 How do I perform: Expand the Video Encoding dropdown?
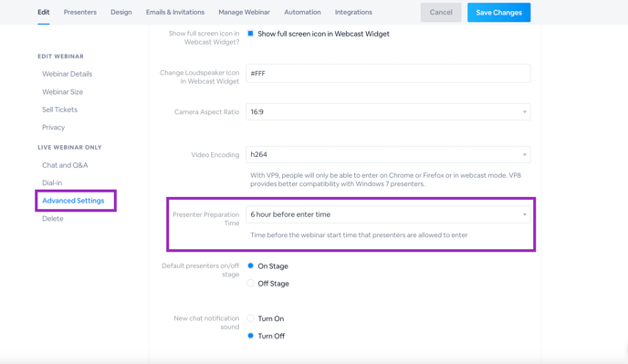(388, 154)
